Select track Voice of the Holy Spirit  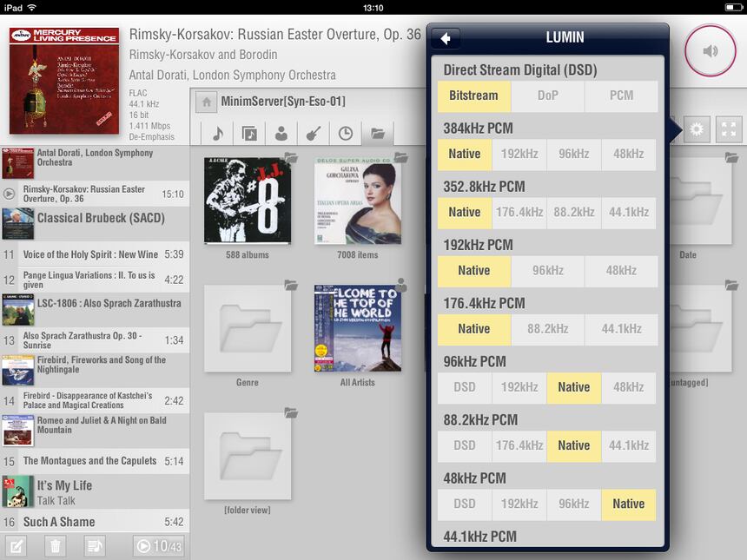point(95,254)
